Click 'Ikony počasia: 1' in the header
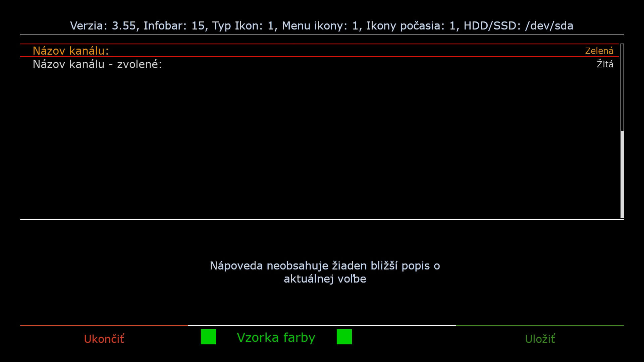 [411, 26]
